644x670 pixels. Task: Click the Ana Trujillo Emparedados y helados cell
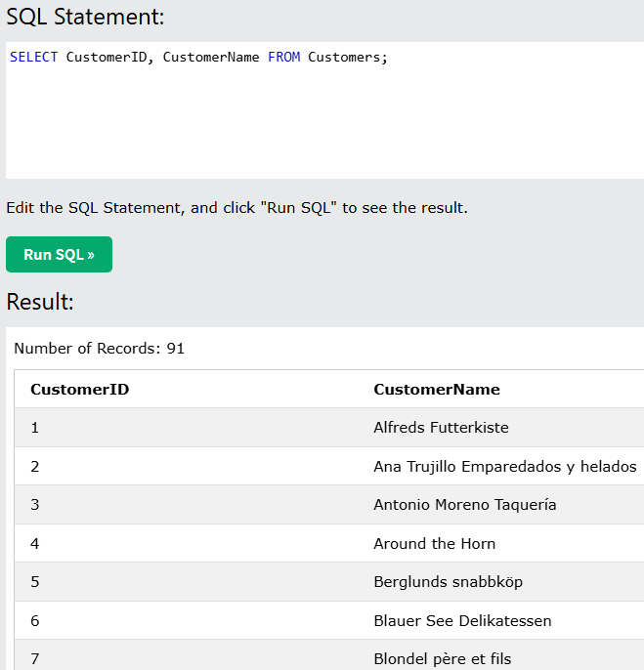coord(504,467)
